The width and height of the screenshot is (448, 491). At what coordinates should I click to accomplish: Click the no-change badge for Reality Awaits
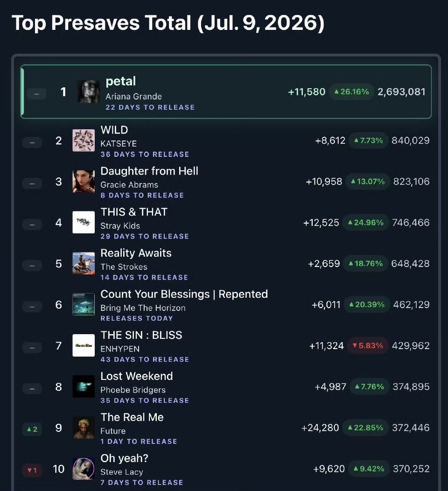coord(32,266)
